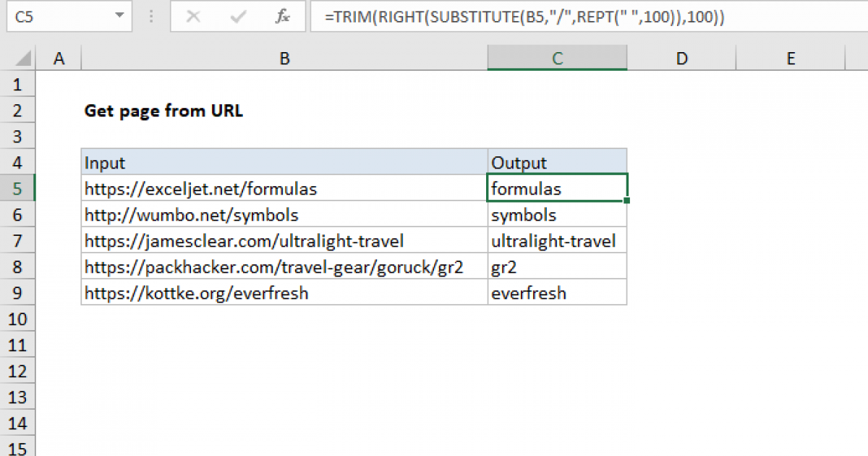
Task: Click the Get page from URL title cell
Action: click(163, 111)
